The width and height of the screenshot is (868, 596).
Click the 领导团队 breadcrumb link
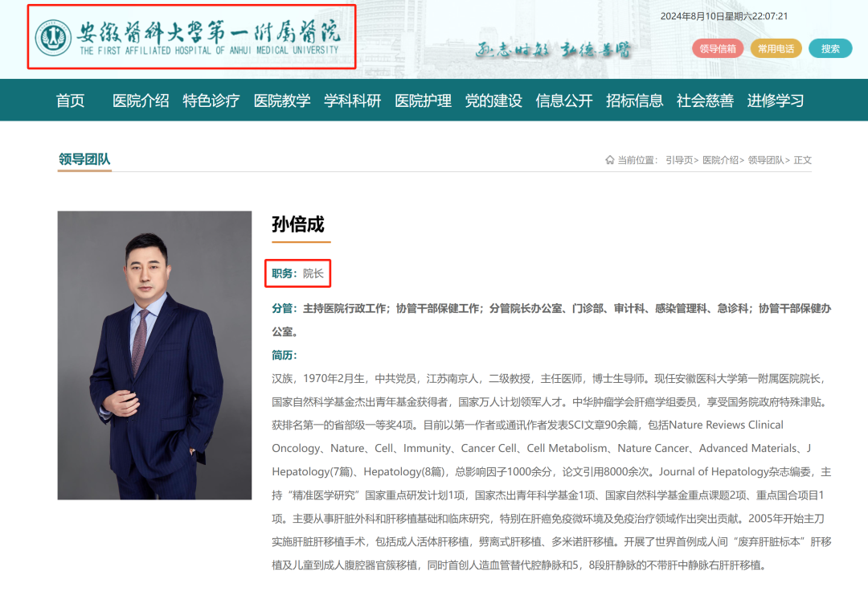click(x=766, y=160)
